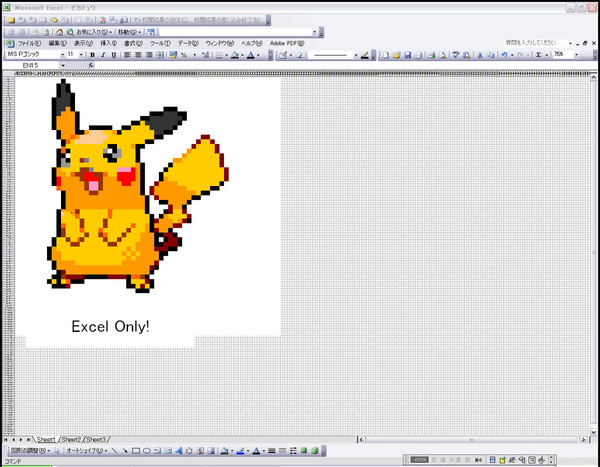The height and width of the screenshot is (467, 600).
Task: Click Select Objects pointer icon
Action: (57, 451)
